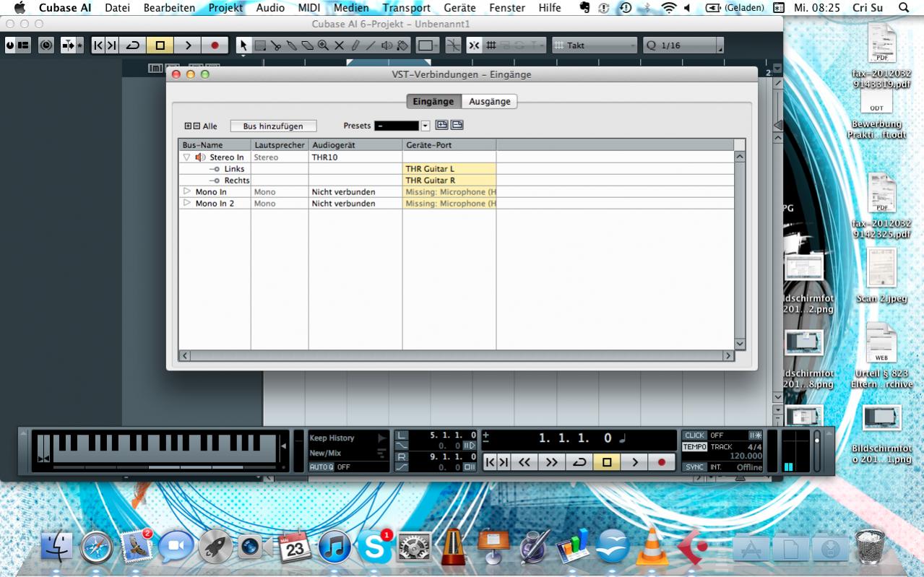This screenshot has height=577, width=924.
Task: Open the color selector dropdown in toolbar
Action: point(426,45)
